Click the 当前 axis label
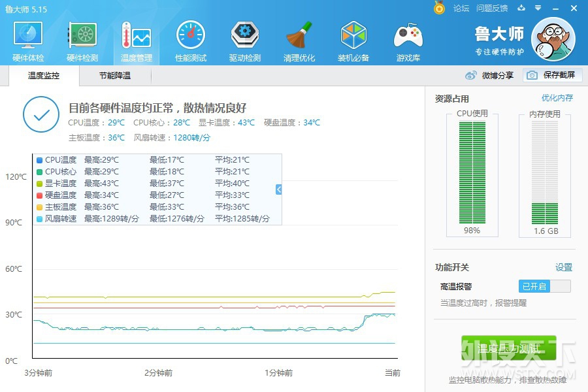The width and height of the screenshot is (588, 392). [393, 373]
